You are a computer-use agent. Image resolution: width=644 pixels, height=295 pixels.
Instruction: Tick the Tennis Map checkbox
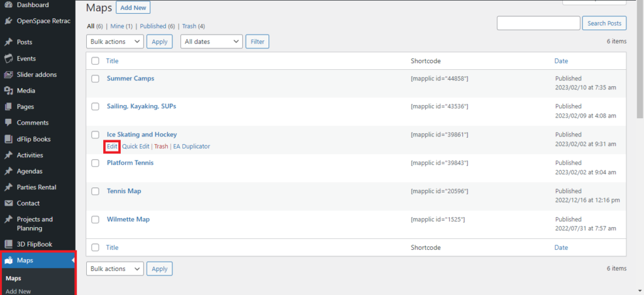coord(96,191)
